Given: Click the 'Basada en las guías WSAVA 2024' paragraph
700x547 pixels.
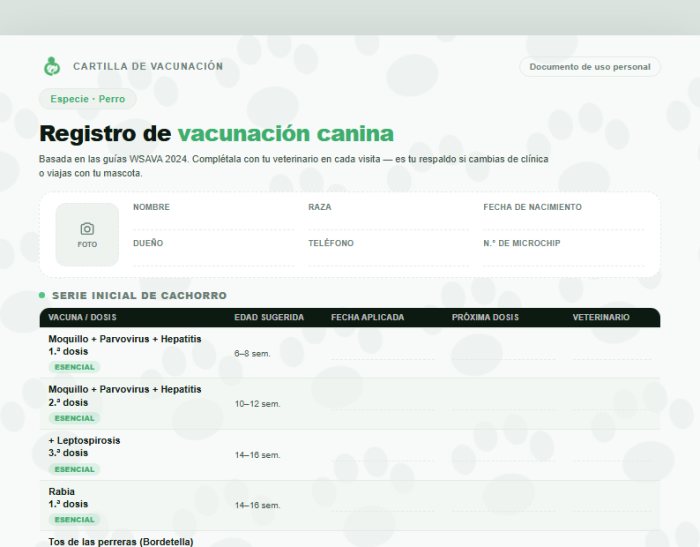Looking at the screenshot, I should point(293,166).
